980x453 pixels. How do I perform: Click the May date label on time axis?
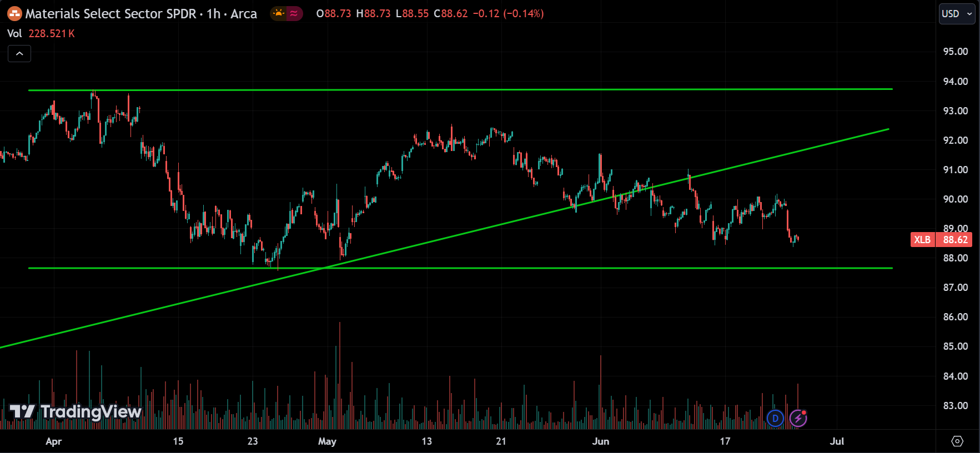point(327,441)
